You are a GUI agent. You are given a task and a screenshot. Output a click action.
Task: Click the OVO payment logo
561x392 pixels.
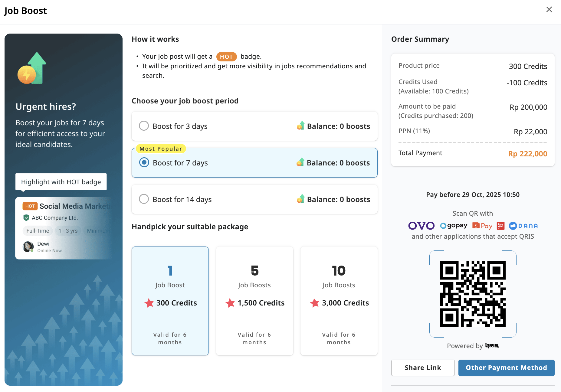pyautogui.click(x=421, y=226)
